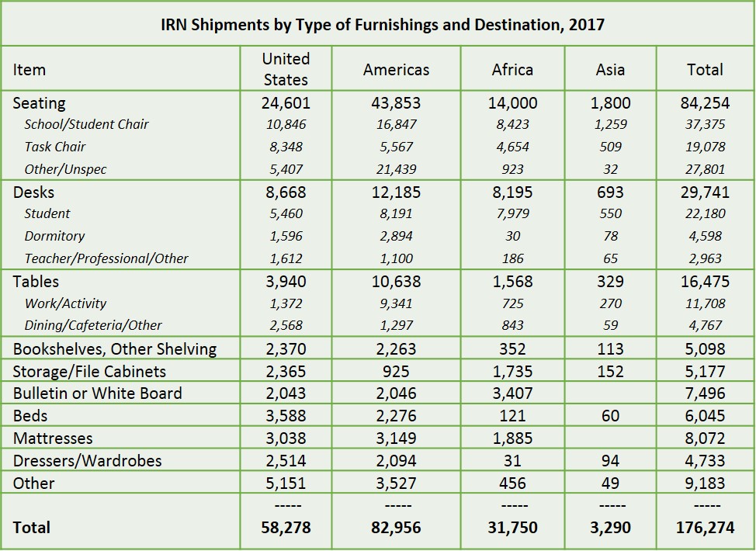756x551 pixels.
Task: Select United States grand total 58,278
Action: point(286,528)
